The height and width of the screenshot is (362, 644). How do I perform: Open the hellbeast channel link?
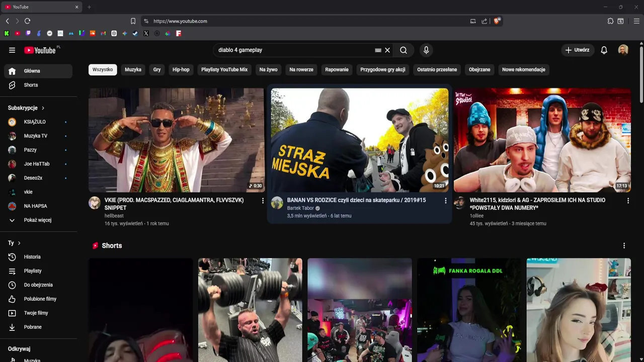click(x=114, y=216)
